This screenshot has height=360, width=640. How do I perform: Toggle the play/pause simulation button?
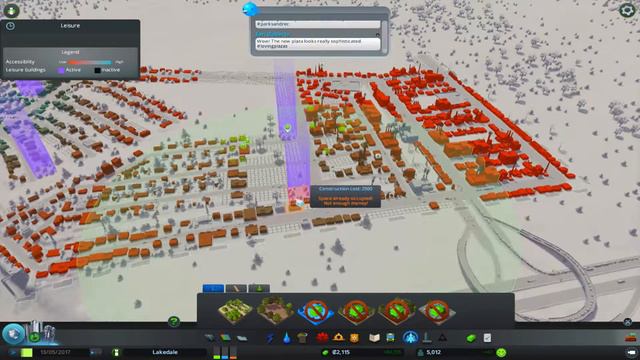coord(12,352)
